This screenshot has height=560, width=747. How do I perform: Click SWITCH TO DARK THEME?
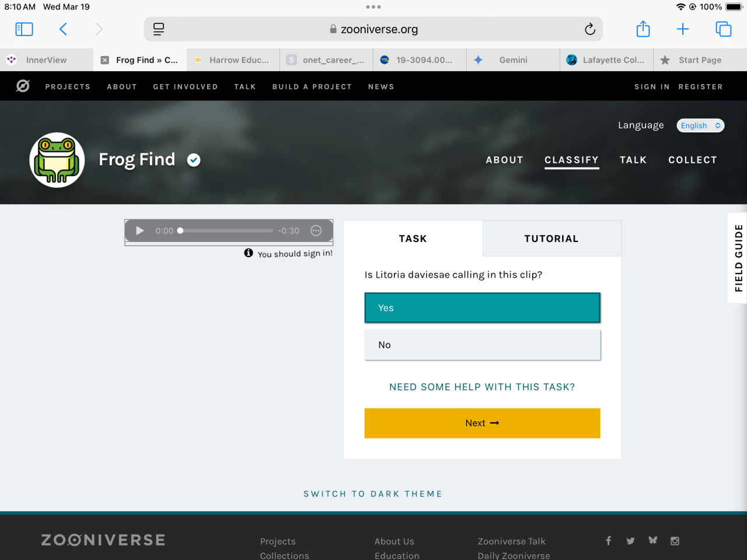coord(373,494)
